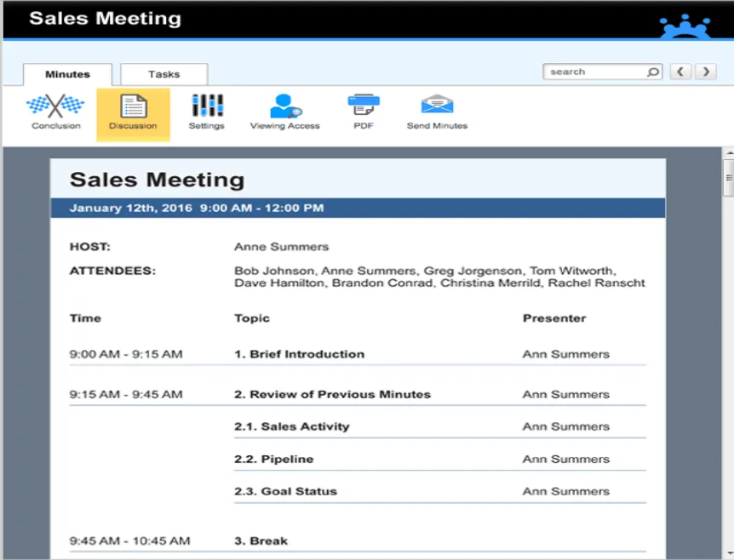Open the Settings sliders icon
This screenshot has width=734, height=560.
tap(208, 106)
